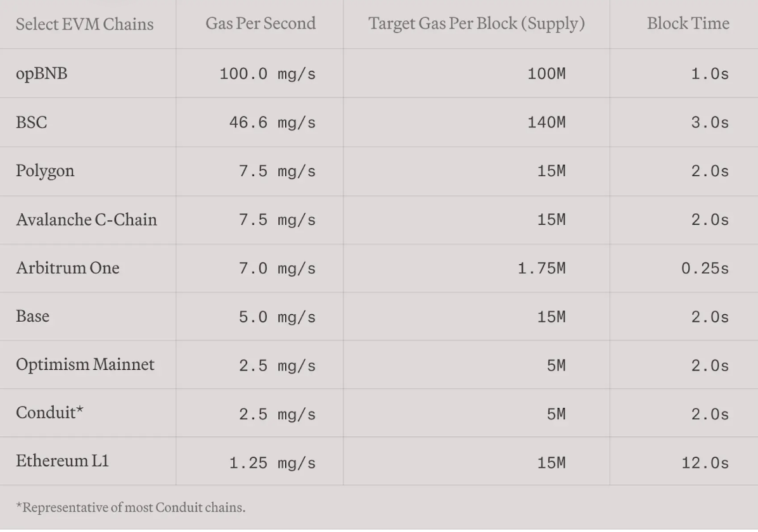Click the Optimism Mainnet chain name

click(85, 365)
